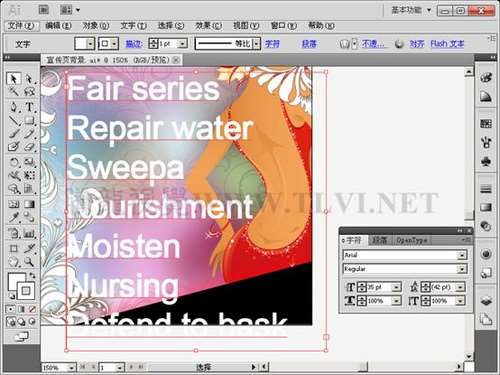Open the 文件(F) menu
Viewport: 500px width, 375px height.
coord(21,26)
